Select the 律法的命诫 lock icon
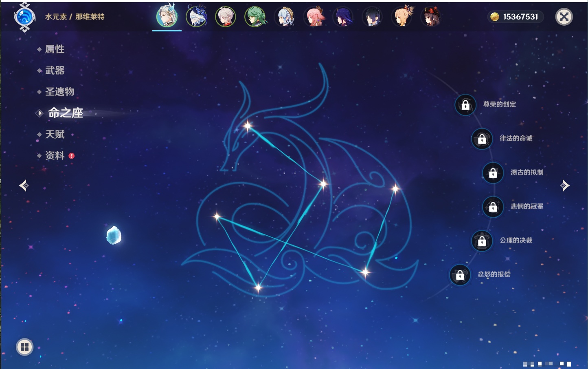Screen dimensions: 588x369 (482, 139)
